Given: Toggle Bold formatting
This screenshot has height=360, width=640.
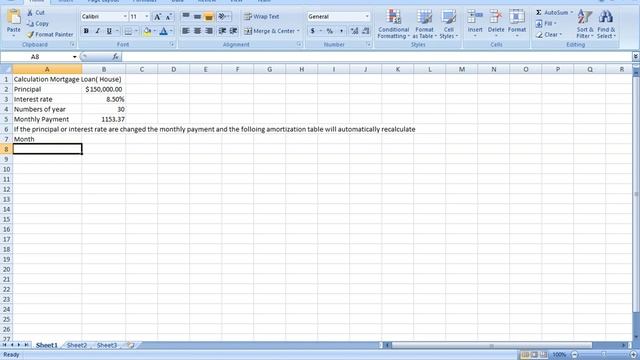Looking at the screenshot, I should [86, 31].
